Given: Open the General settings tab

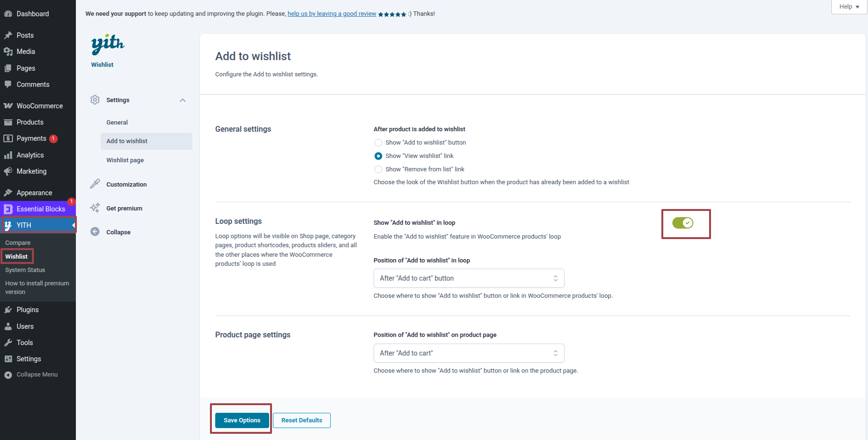Looking at the screenshot, I should (117, 123).
